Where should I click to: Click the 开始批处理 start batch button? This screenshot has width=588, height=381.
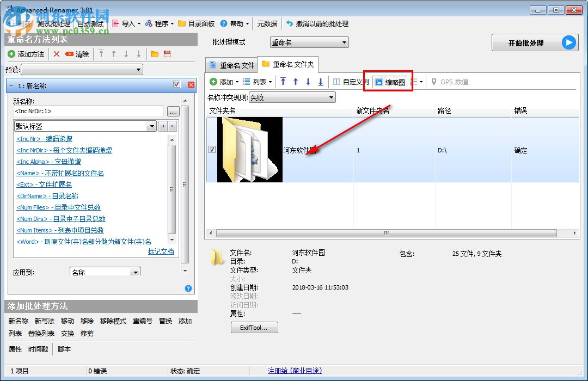pos(535,42)
